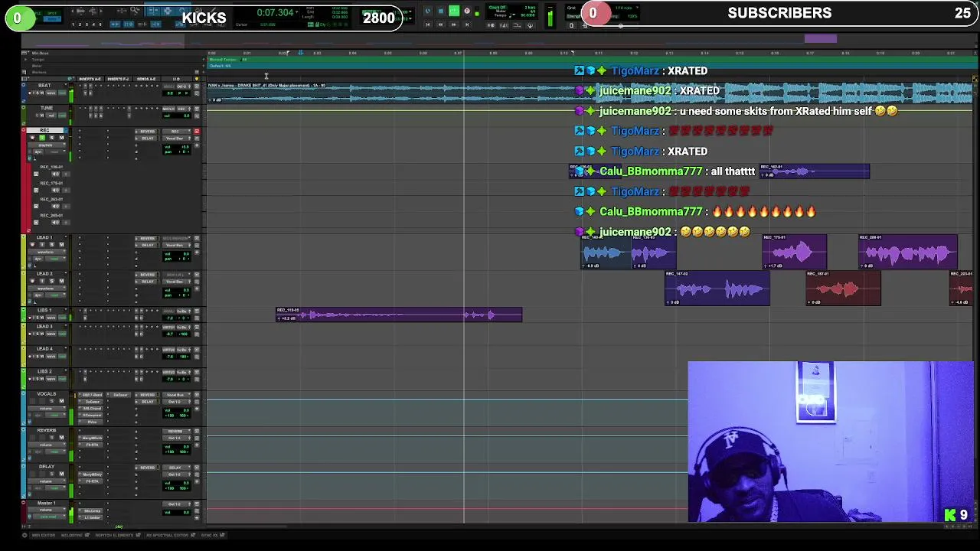Open LEAD 1 automation mode selector
Viewport: 980px width, 551px height.
click(x=56, y=259)
